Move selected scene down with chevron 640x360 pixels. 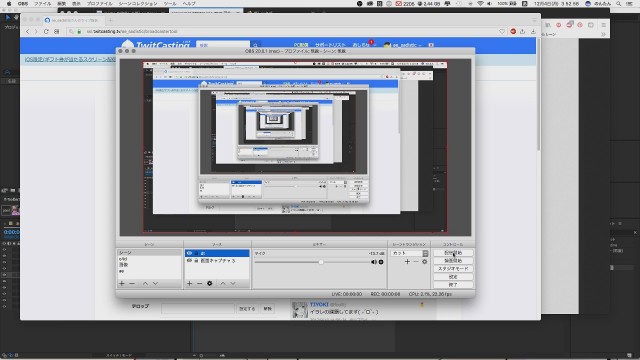click(155, 283)
